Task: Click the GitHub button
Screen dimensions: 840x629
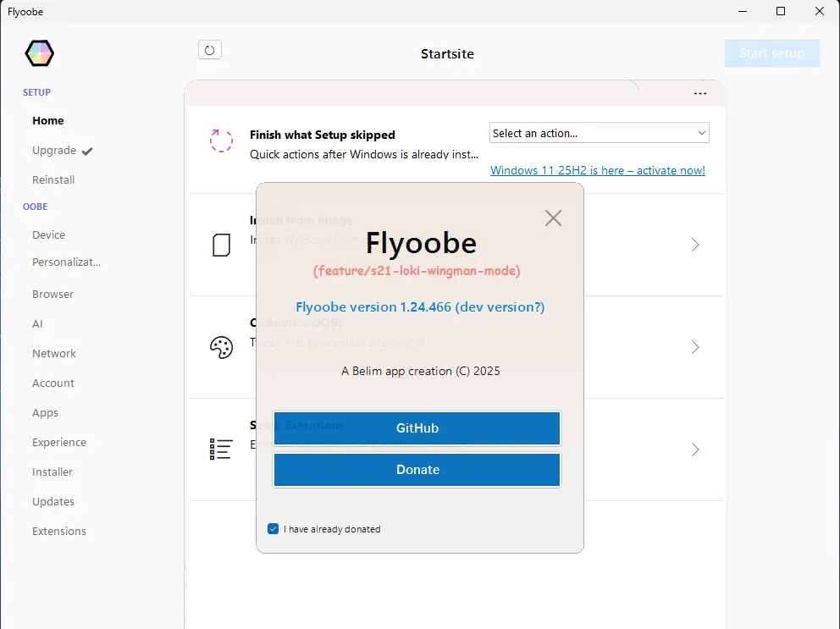Action: 417,428
